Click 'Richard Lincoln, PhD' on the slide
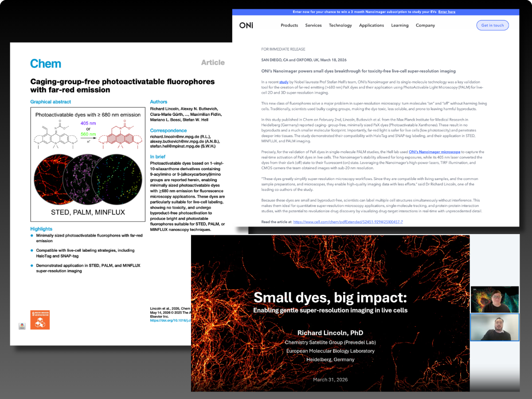The image size is (532, 399). point(330,332)
